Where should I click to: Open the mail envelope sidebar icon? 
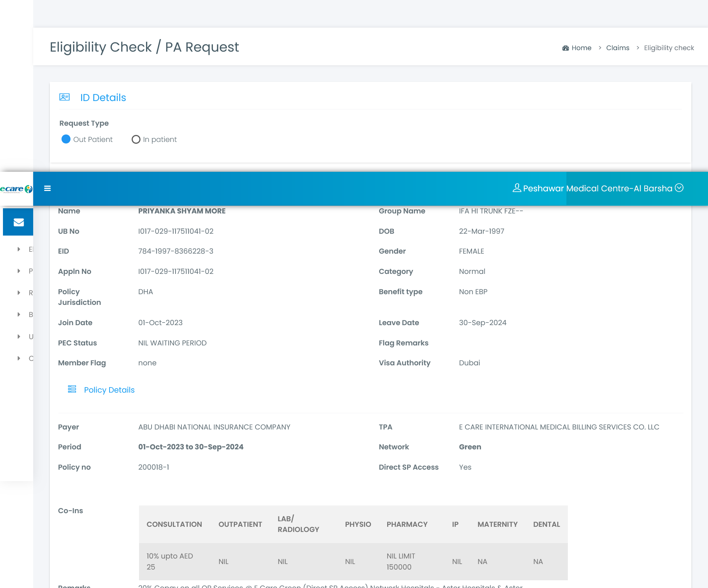(x=18, y=222)
